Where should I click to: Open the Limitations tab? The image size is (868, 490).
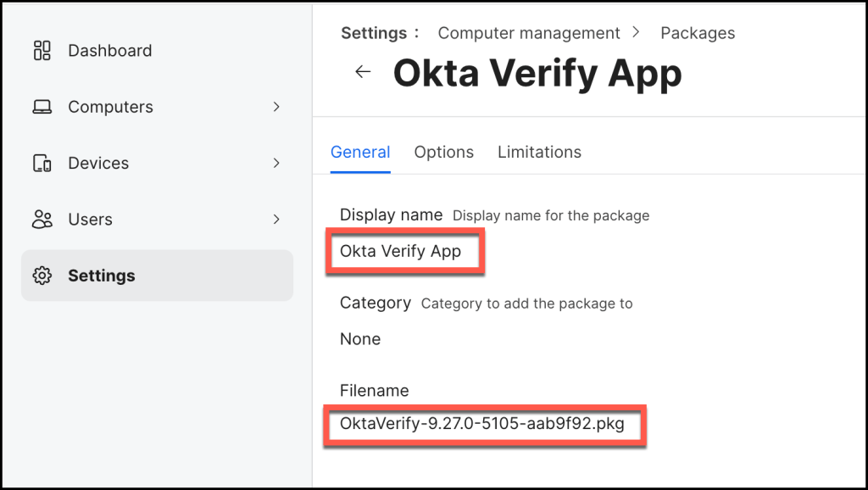(x=539, y=153)
